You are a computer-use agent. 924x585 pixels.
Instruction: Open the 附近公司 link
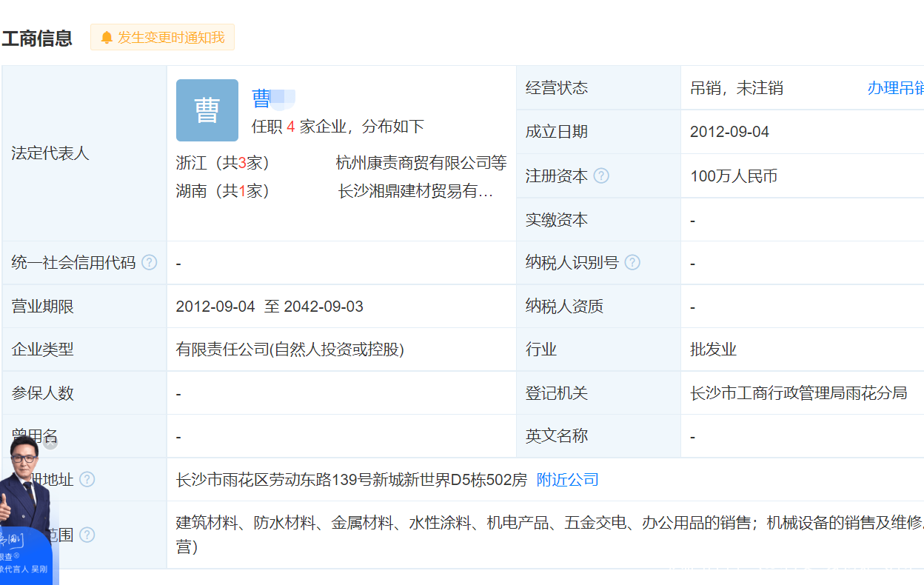click(567, 480)
